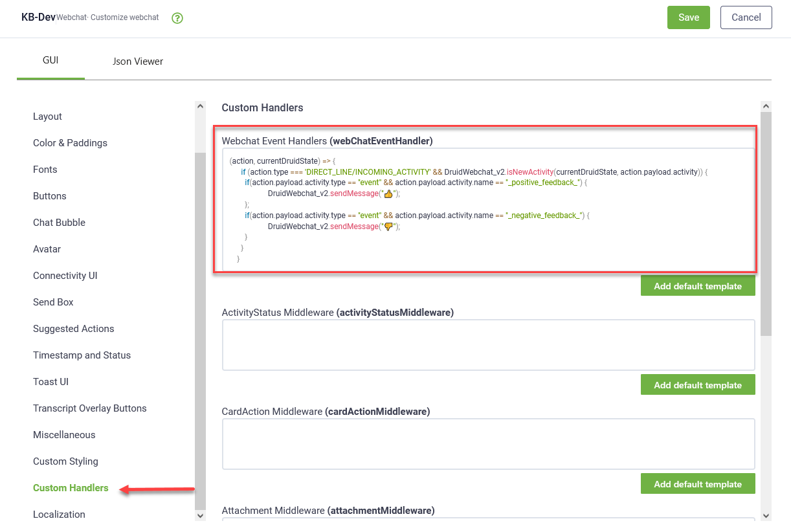Click the "_negative_feedback_" string in code
Image resolution: width=791 pixels, height=532 pixels.
tap(544, 216)
